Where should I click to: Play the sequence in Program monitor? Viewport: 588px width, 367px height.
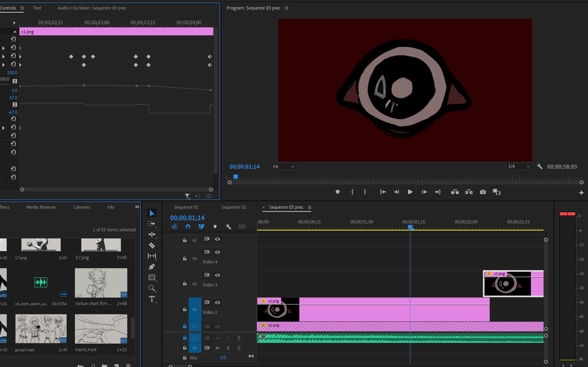click(x=410, y=192)
